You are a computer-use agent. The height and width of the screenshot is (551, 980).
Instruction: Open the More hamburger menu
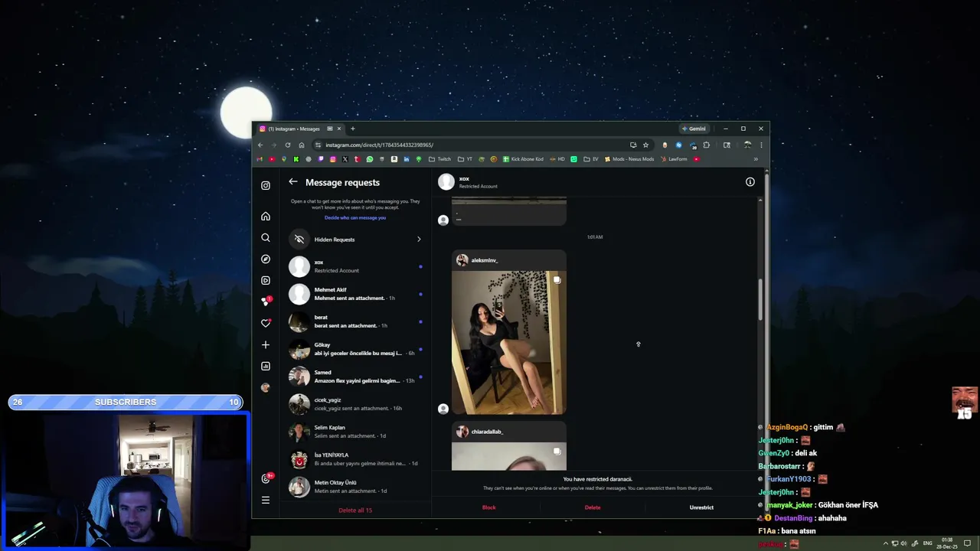pyautogui.click(x=266, y=500)
